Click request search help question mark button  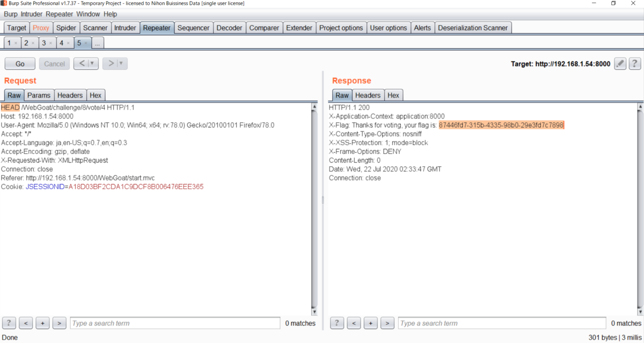(9, 323)
